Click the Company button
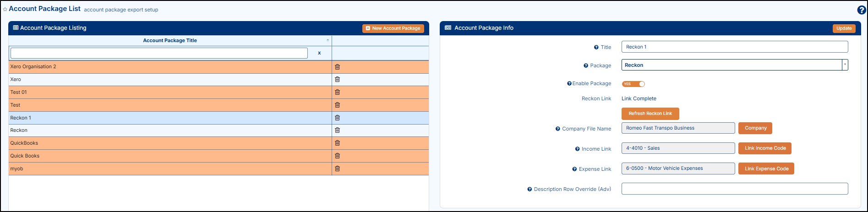This screenshot has height=212, width=868. click(755, 128)
